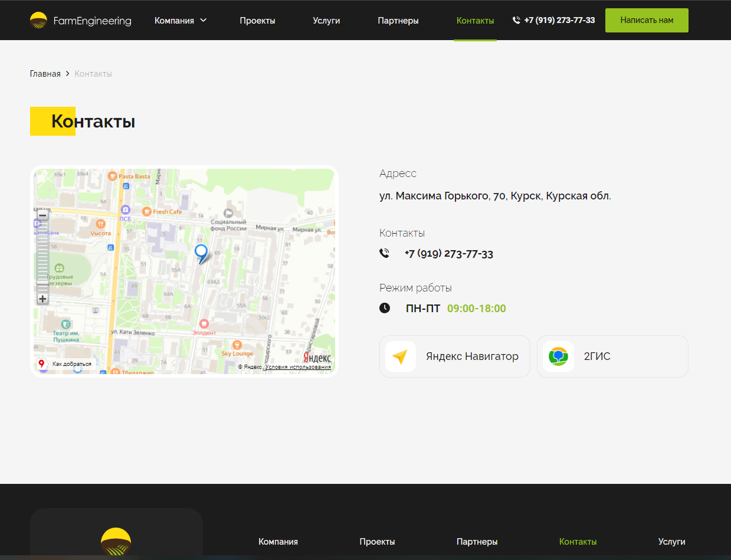Expand the Компания dropdown menu
The height and width of the screenshot is (560, 731).
174,21
